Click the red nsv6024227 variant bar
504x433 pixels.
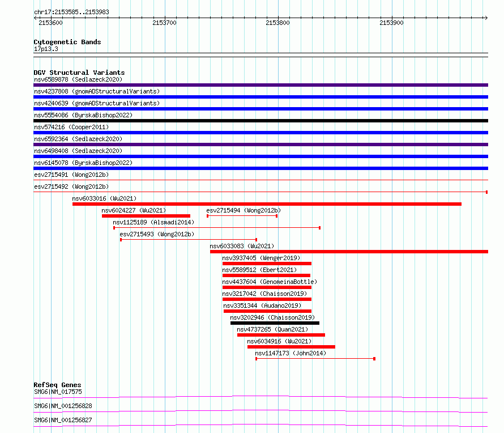[146, 216]
